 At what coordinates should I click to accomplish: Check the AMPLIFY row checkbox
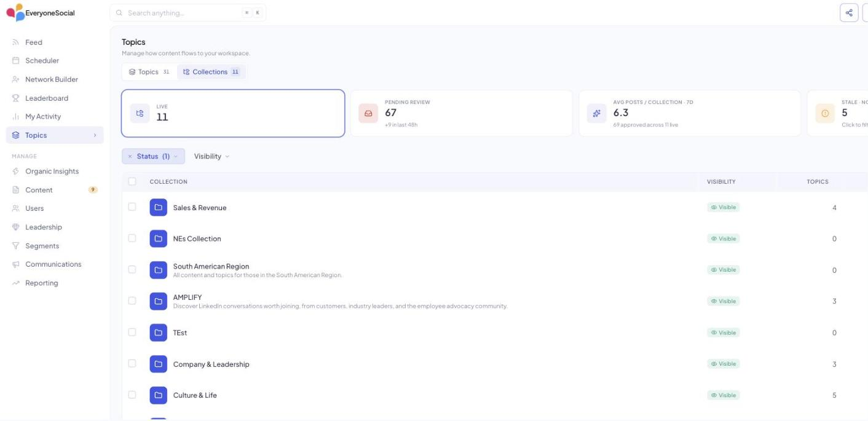click(x=132, y=301)
